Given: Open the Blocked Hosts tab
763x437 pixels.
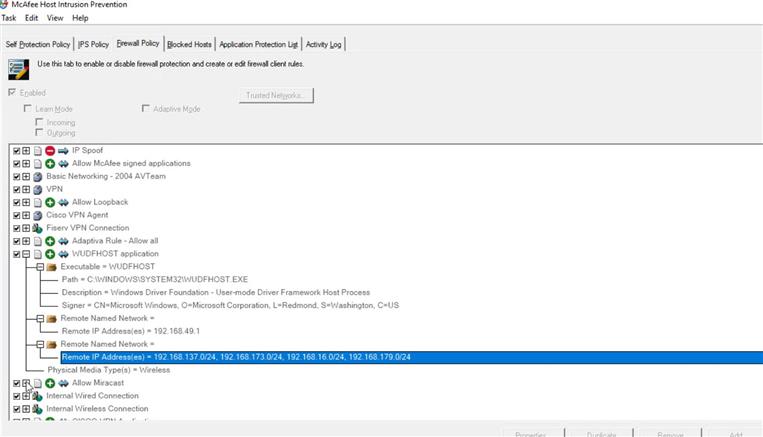Looking at the screenshot, I should (x=189, y=44).
